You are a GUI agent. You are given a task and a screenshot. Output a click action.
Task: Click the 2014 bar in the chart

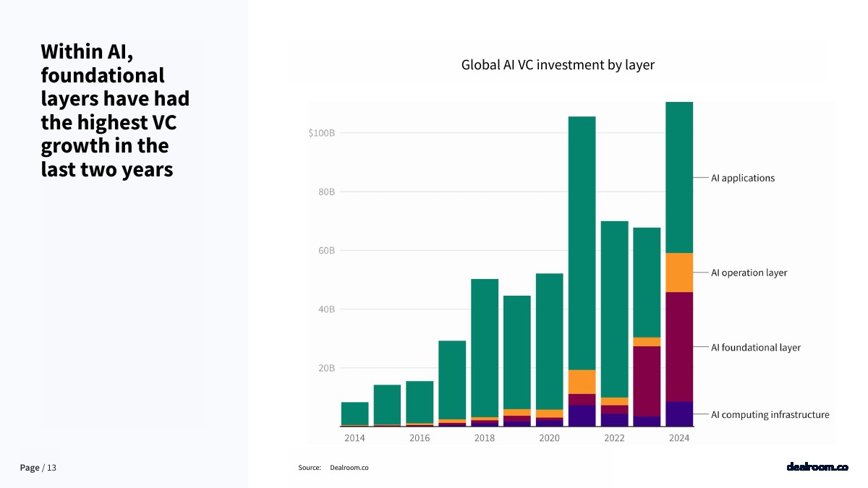click(x=354, y=414)
